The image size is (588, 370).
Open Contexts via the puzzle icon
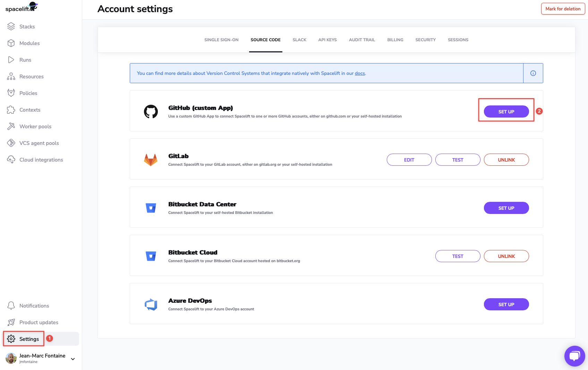coord(11,110)
